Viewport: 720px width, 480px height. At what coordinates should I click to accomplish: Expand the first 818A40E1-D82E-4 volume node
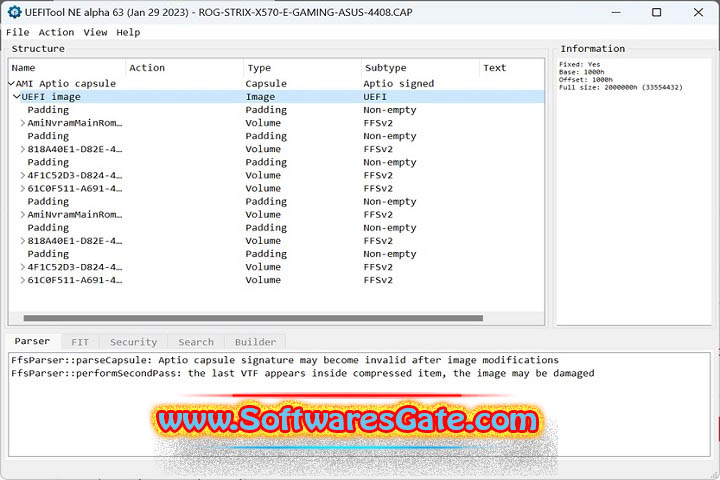click(23, 149)
